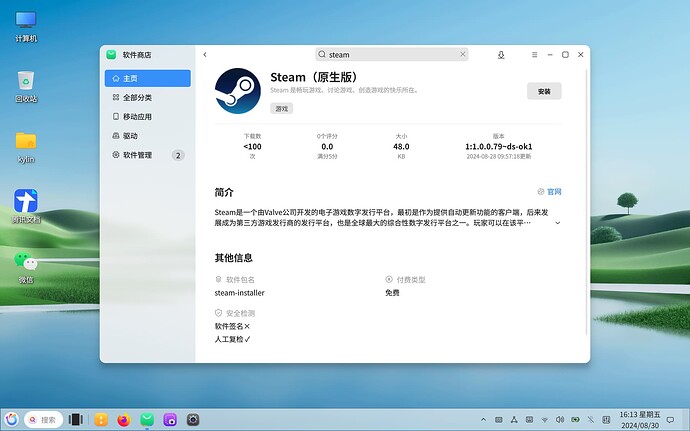Click the 2 badge beside 软件管理
690x431 pixels.
pyautogui.click(x=178, y=155)
